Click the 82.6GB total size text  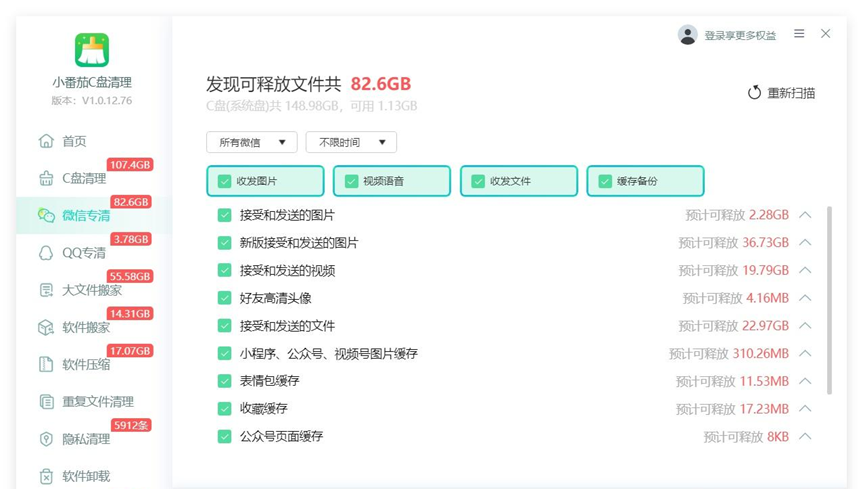[x=381, y=84]
